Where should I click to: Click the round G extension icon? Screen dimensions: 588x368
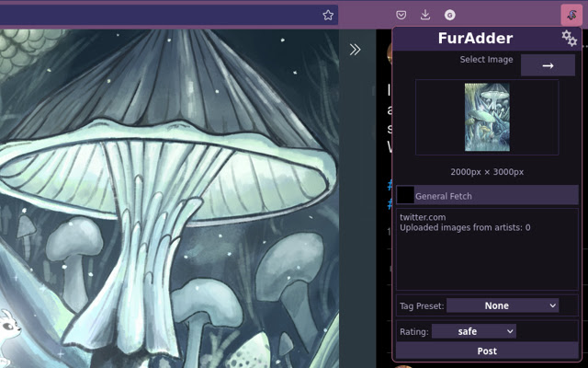point(450,15)
